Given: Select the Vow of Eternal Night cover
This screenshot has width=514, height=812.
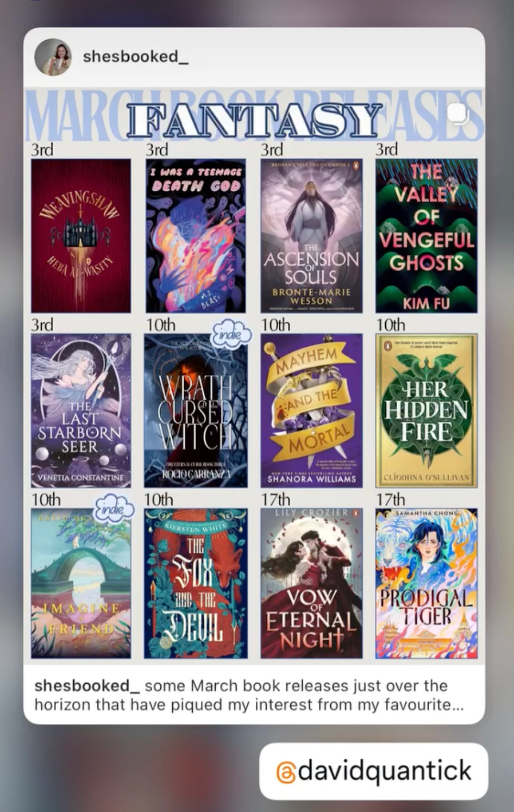Looking at the screenshot, I should [x=311, y=584].
